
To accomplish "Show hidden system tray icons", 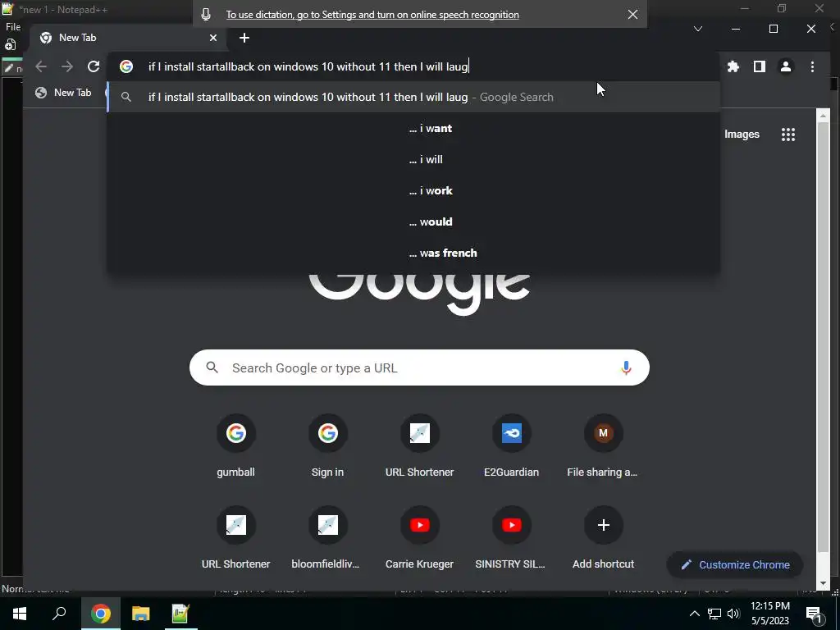I will pyautogui.click(x=694, y=614).
